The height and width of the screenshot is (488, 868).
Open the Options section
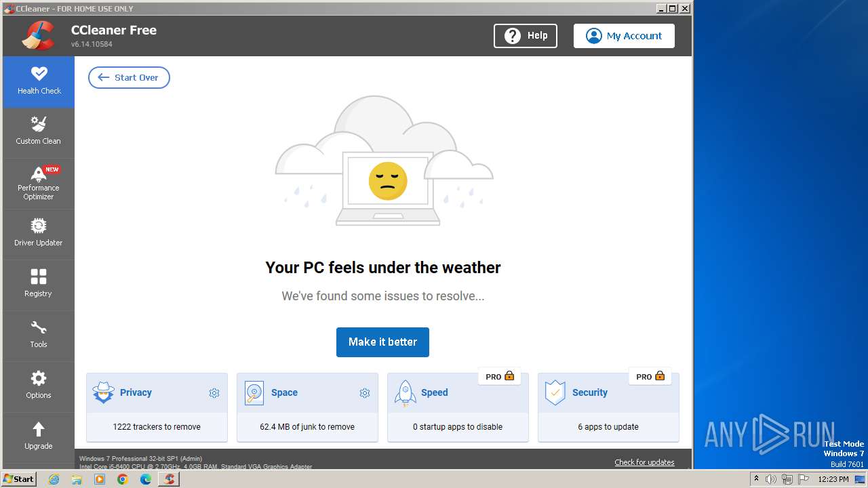(x=39, y=387)
